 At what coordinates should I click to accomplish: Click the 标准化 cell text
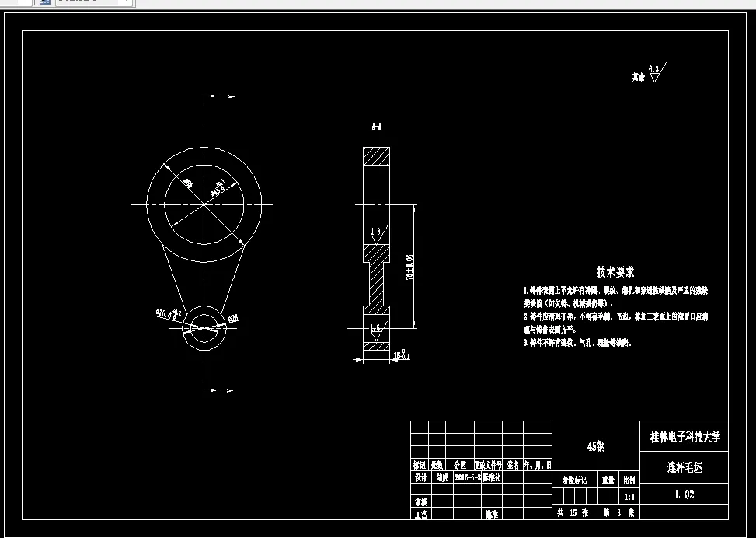tap(491, 477)
